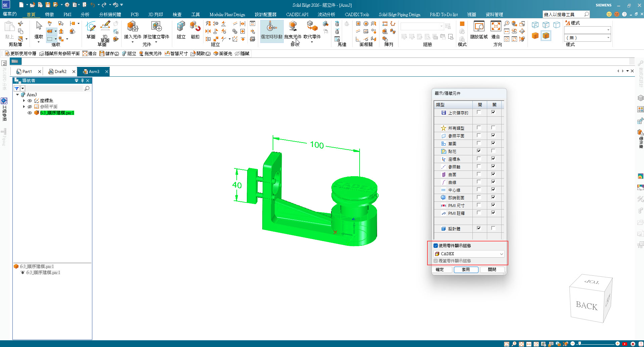Click the 套用 (Apply) button
Screen dimensions: 644x347
[x=466, y=270]
